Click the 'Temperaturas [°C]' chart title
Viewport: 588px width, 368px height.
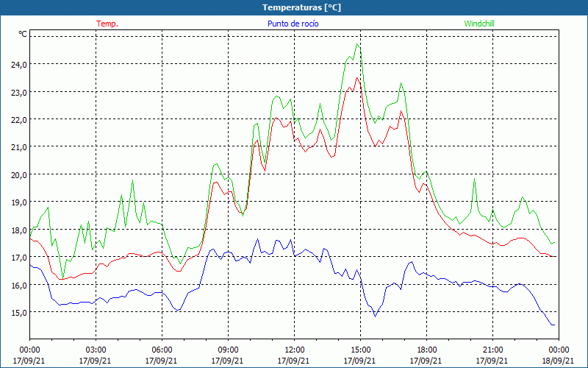coord(301,7)
